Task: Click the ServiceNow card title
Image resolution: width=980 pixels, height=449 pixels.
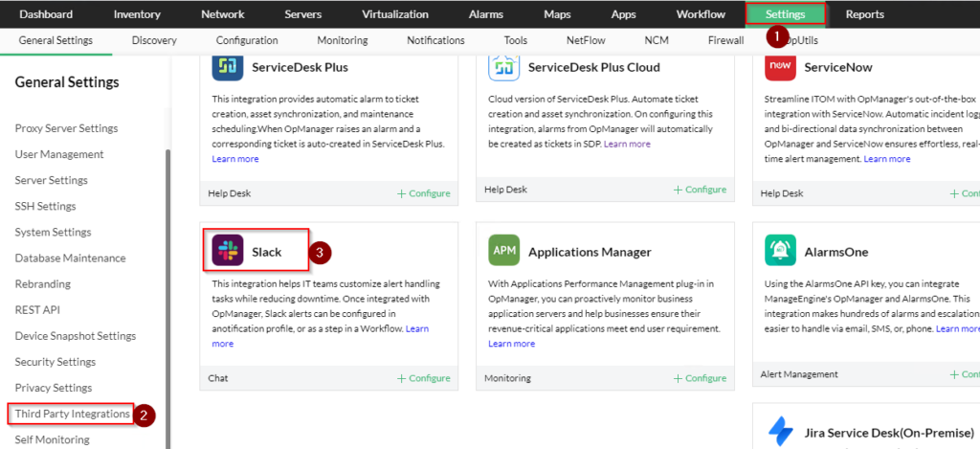Action: (x=838, y=67)
